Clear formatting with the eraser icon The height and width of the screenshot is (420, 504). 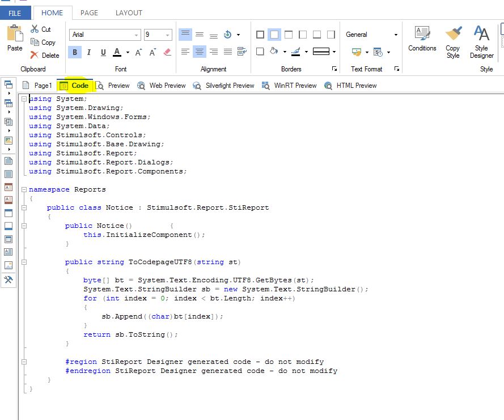pyautogui.click(x=167, y=52)
